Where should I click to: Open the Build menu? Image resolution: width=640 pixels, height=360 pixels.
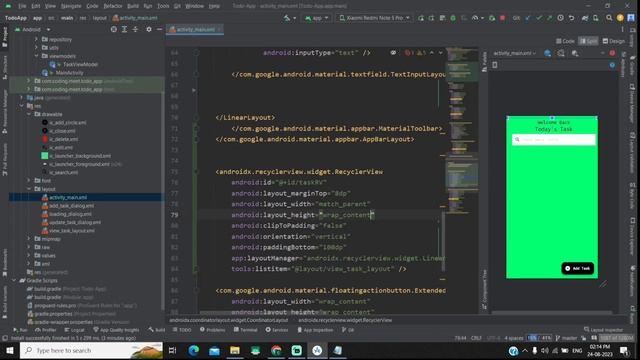click(x=133, y=6)
